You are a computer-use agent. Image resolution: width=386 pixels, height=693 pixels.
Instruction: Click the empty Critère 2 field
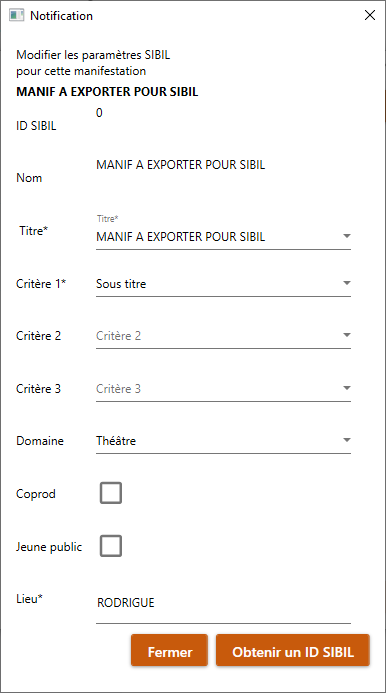pos(223,336)
